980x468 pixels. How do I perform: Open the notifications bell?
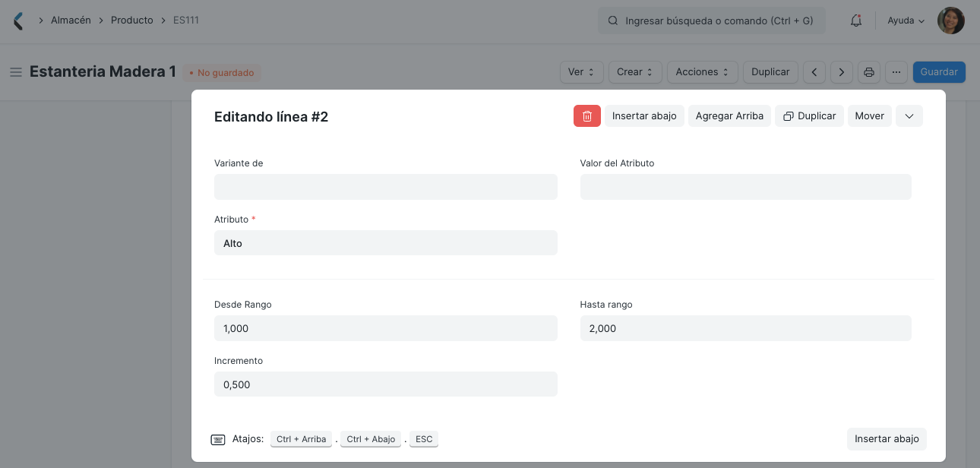click(856, 21)
